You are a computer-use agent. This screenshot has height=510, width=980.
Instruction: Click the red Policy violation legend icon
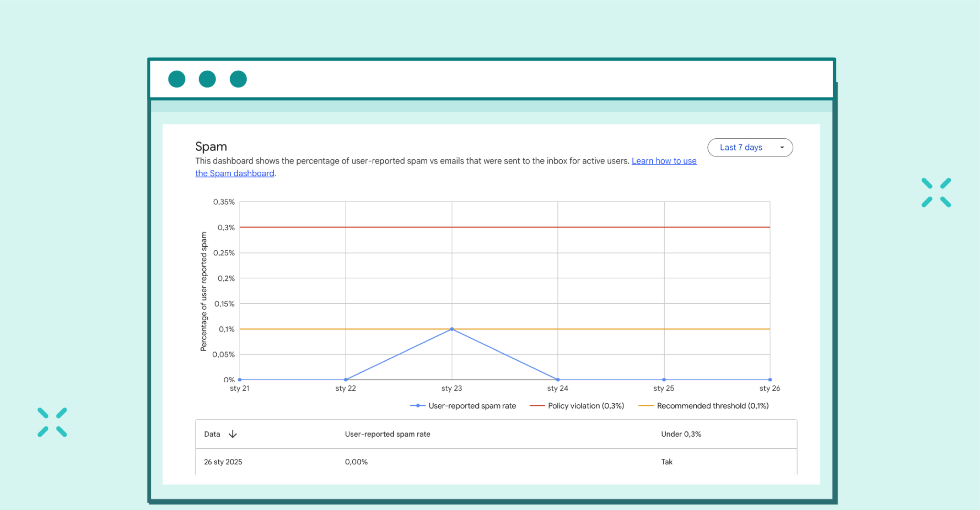537,405
